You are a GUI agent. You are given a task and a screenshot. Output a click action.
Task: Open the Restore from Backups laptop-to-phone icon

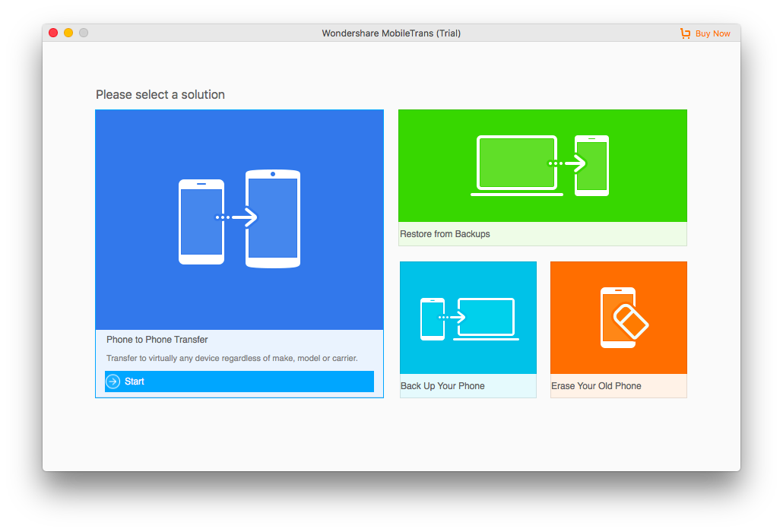[540, 165]
